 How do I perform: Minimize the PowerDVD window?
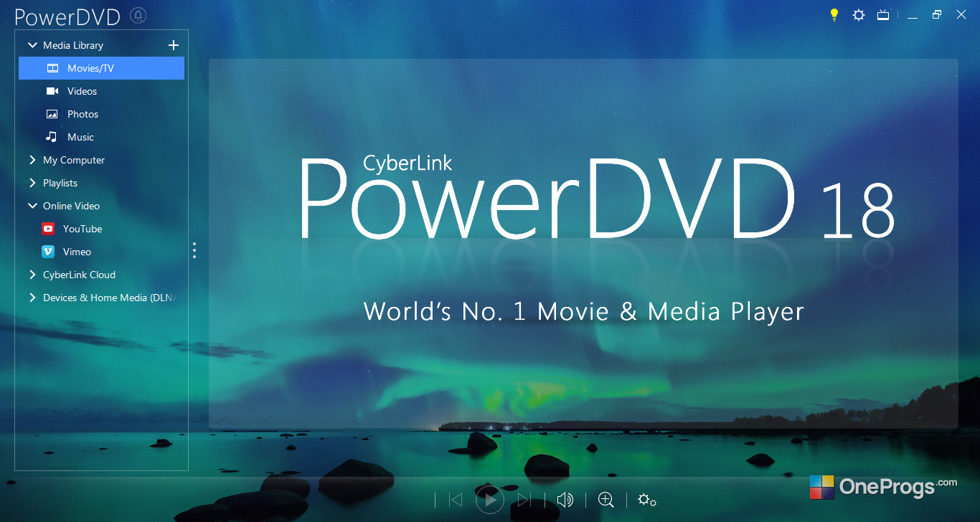[x=913, y=16]
